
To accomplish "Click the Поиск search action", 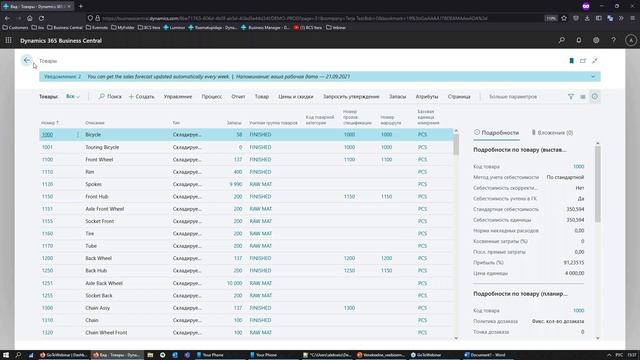I will click(110, 97).
